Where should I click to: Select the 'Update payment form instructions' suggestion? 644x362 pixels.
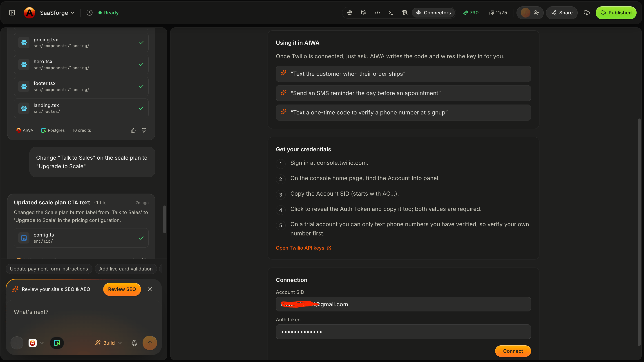point(49,269)
